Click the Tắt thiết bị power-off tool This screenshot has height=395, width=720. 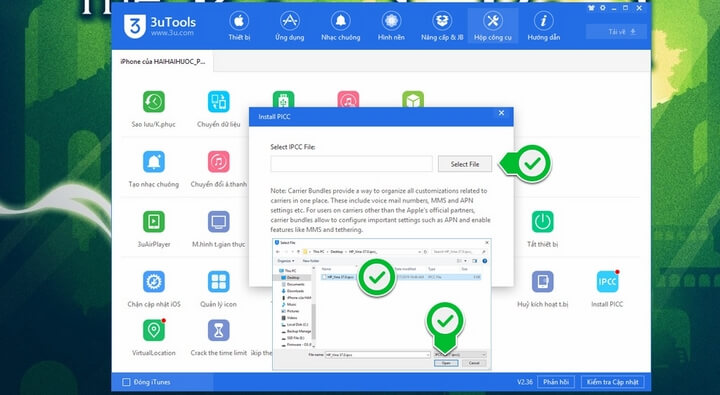pos(542,230)
